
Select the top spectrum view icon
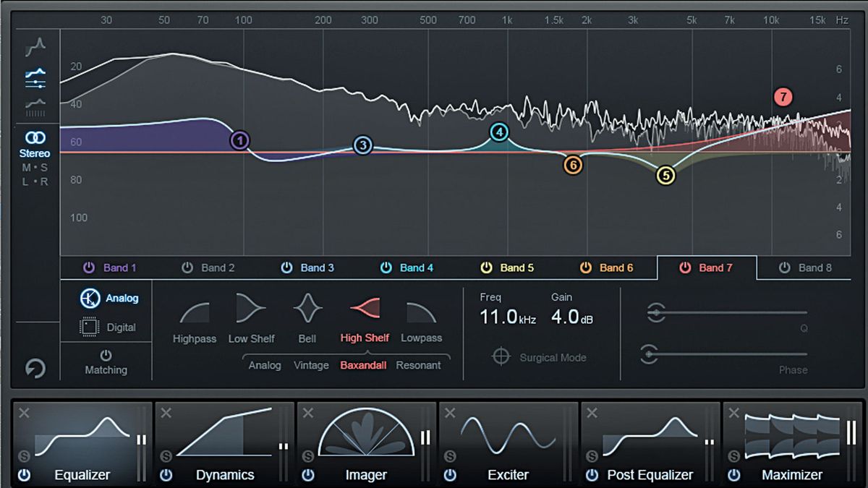(x=35, y=48)
